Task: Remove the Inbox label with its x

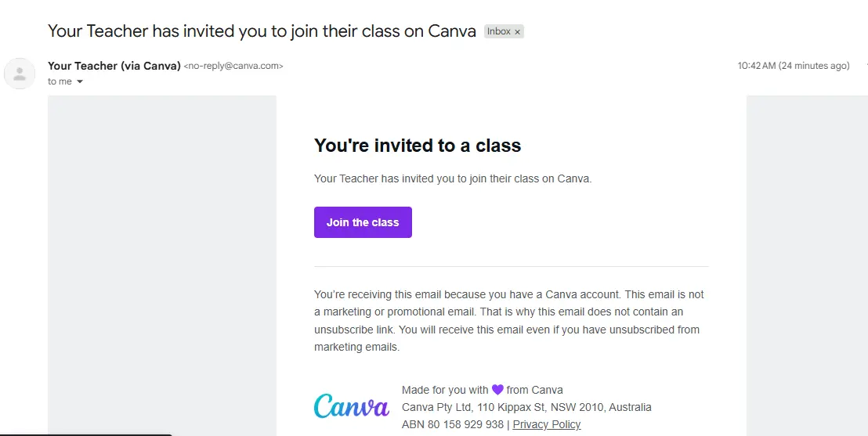Action: click(518, 32)
